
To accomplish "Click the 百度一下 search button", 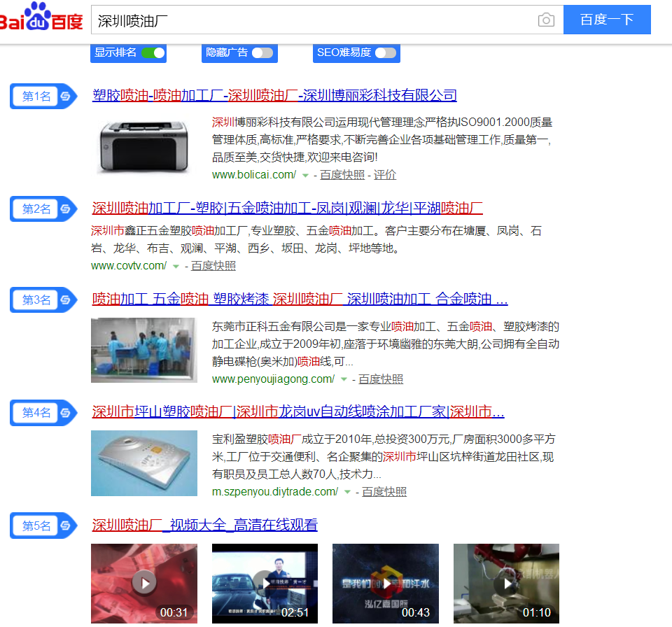I will pyautogui.click(x=607, y=20).
